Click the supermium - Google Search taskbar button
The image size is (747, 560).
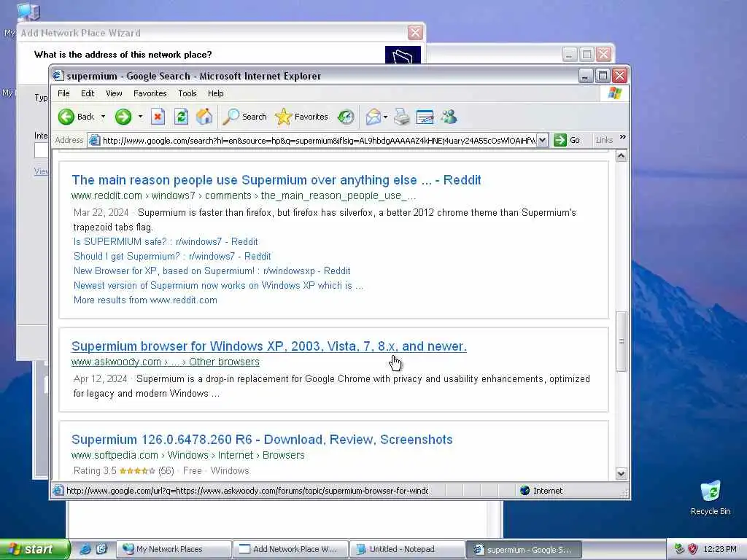[524, 549]
